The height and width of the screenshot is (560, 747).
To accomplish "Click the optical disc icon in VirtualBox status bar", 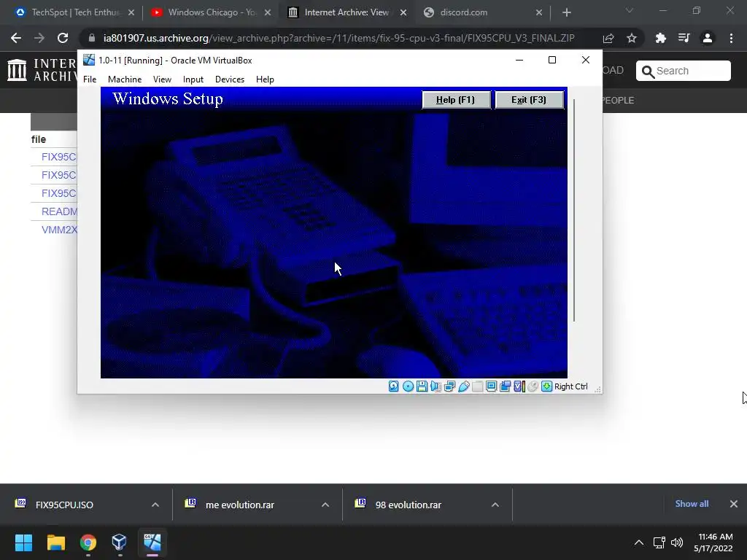I will (408, 386).
